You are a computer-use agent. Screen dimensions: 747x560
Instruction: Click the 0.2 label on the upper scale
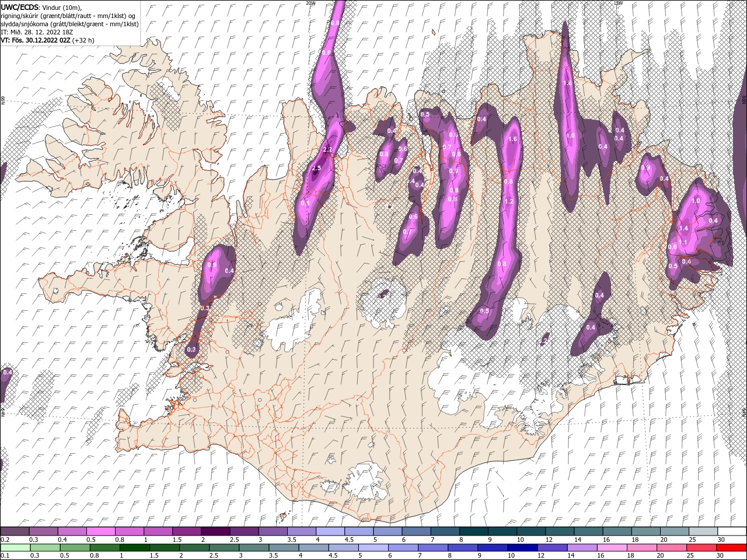click(x=5, y=540)
